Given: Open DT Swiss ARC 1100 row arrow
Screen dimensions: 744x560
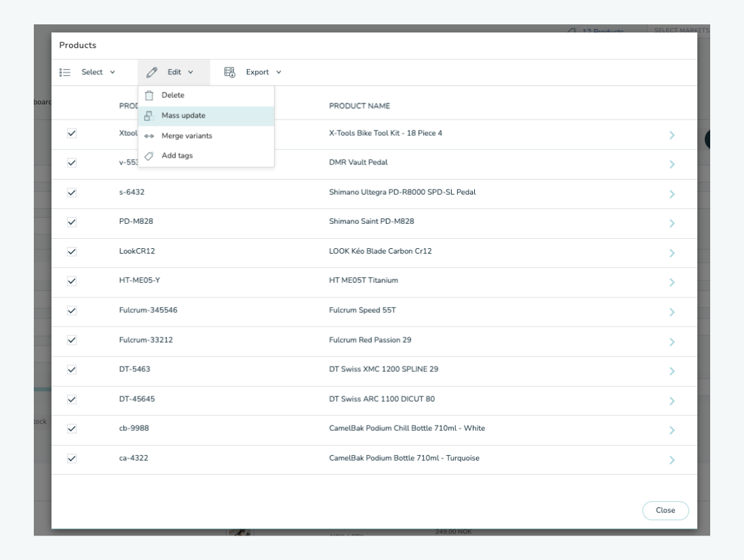Looking at the screenshot, I should tap(672, 401).
